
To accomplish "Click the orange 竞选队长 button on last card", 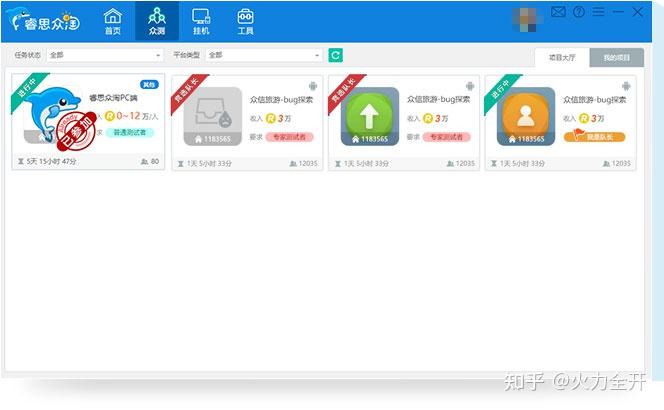I will tap(594, 137).
